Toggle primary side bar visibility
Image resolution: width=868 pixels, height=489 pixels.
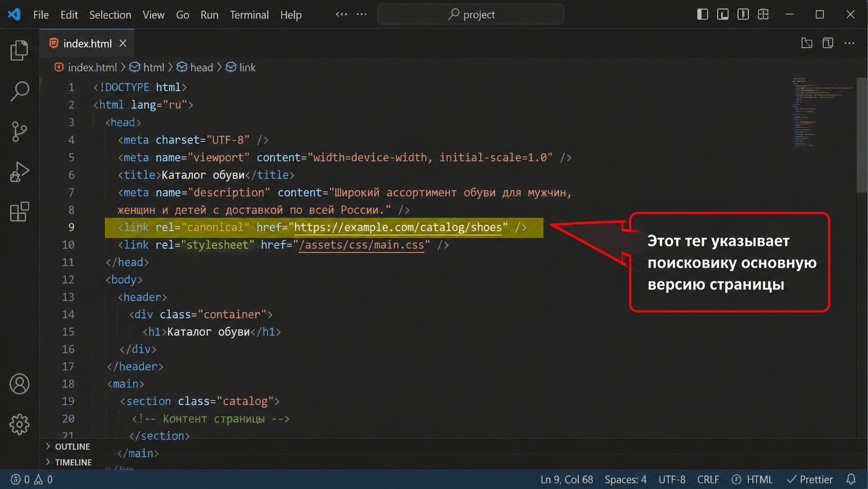(x=702, y=15)
